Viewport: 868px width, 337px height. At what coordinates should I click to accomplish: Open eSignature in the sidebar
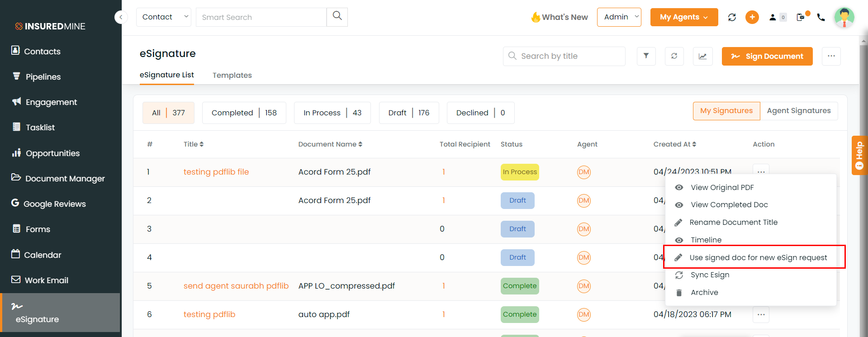click(61, 313)
